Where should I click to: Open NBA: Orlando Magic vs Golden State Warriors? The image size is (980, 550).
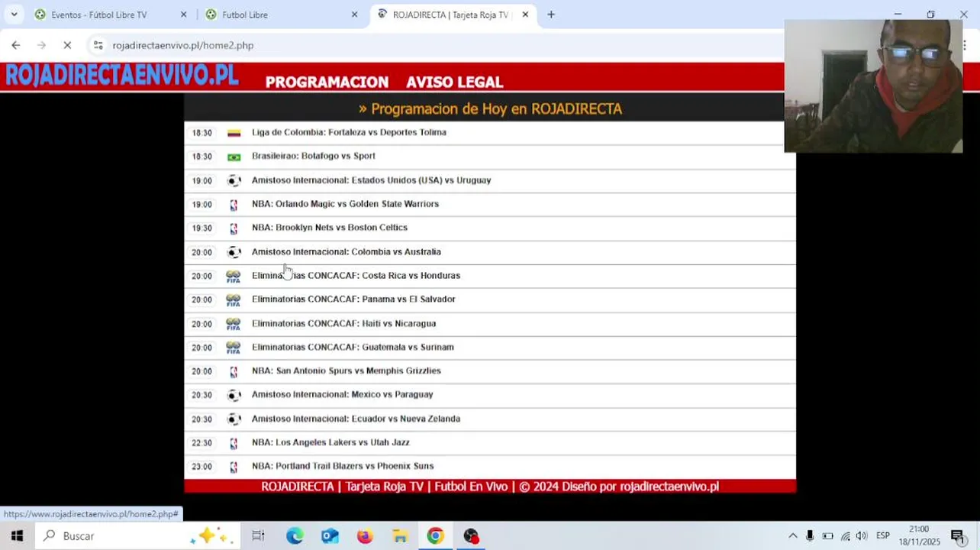coord(345,204)
